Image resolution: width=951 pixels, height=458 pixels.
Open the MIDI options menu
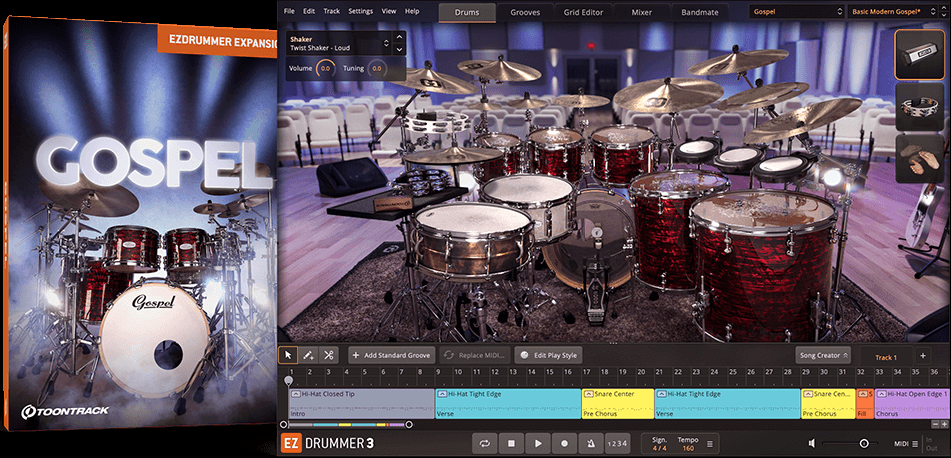click(906, 443)
